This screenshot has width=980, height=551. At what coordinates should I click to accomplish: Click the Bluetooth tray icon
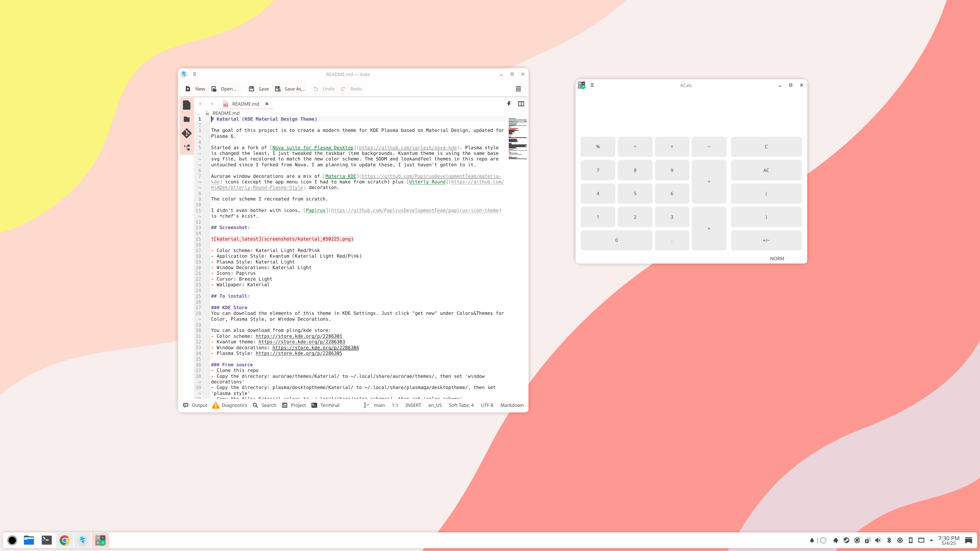(x=889, y=540)
